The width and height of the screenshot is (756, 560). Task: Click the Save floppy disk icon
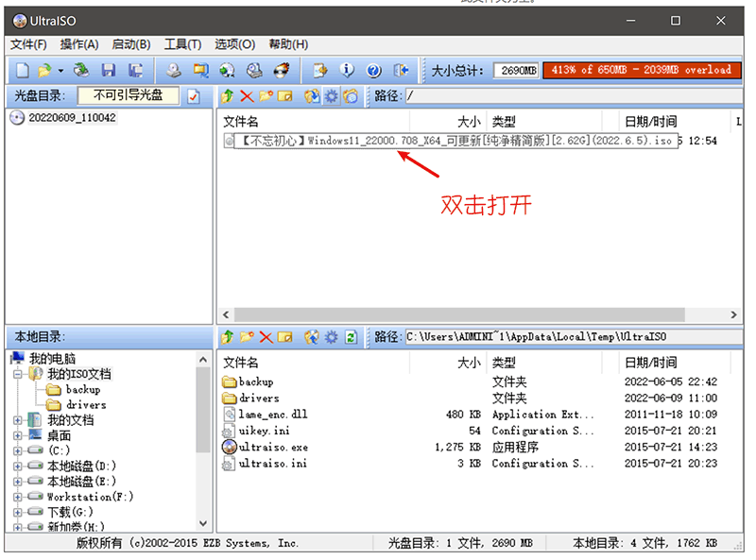click(109, 71)
